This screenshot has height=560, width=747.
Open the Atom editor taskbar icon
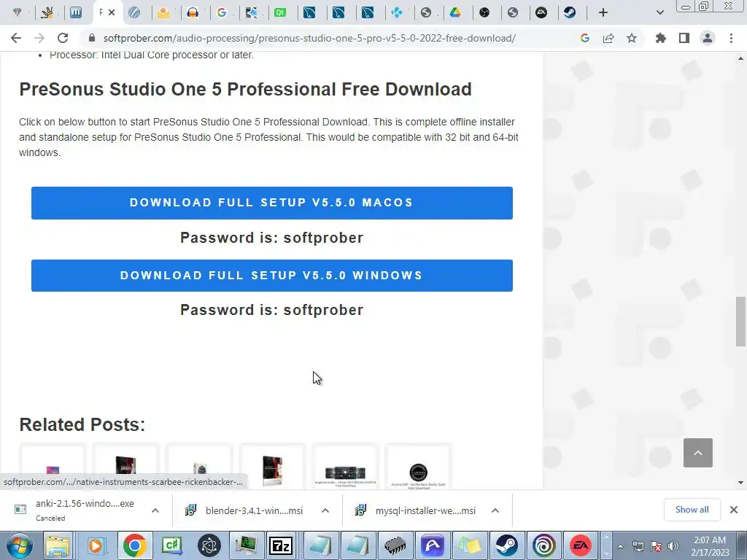pyautogui.click(x=209, y=545)
